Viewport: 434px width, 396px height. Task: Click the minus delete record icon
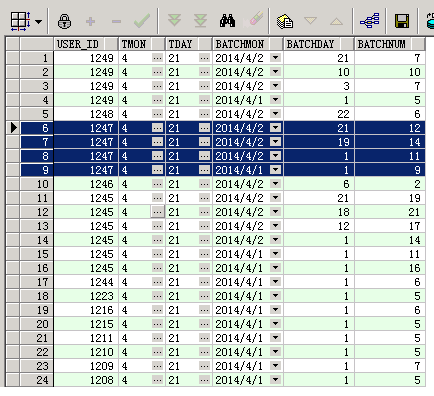point(116,22)
